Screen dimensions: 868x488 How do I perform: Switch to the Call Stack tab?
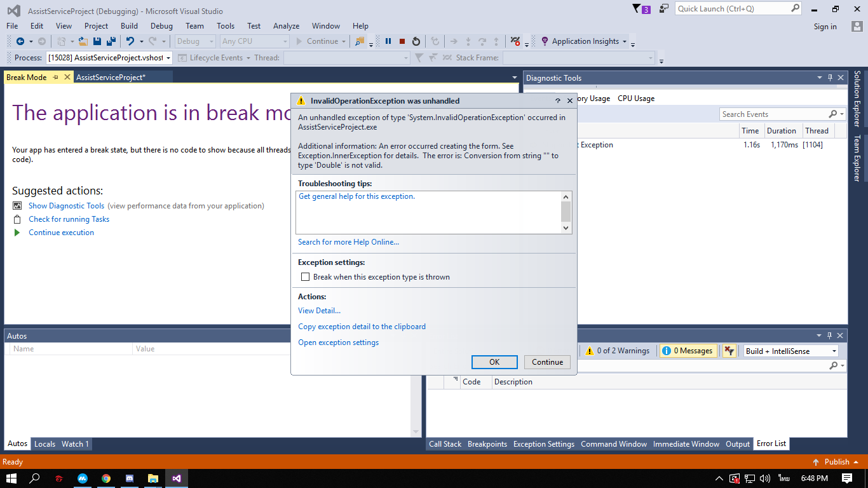pyautogui.click(x=445, y=444)
